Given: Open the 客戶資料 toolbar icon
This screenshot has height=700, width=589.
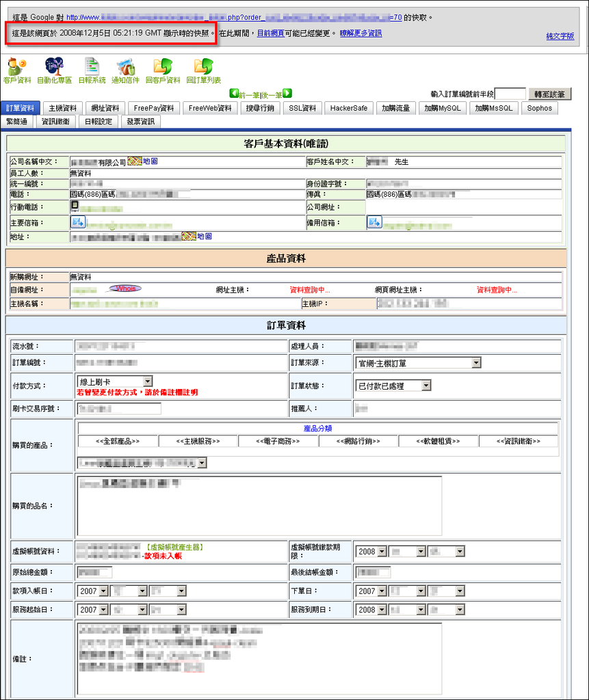Looking at the screenshot, I should 17,70.
